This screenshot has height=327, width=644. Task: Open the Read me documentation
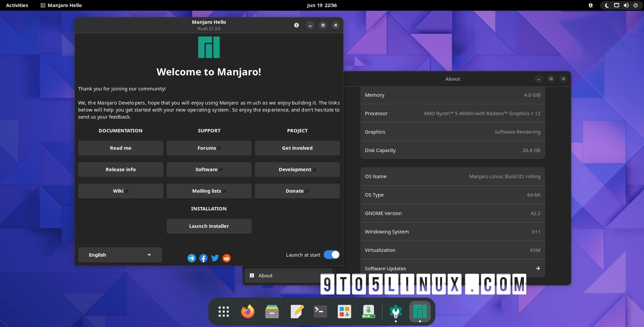click(x=120, y=148)
